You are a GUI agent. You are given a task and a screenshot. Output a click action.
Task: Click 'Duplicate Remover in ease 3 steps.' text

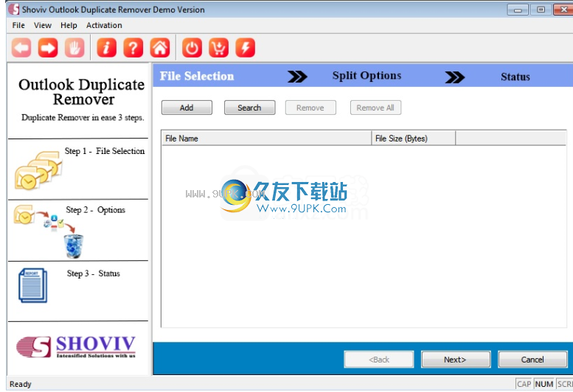click(x=83, y=118)
